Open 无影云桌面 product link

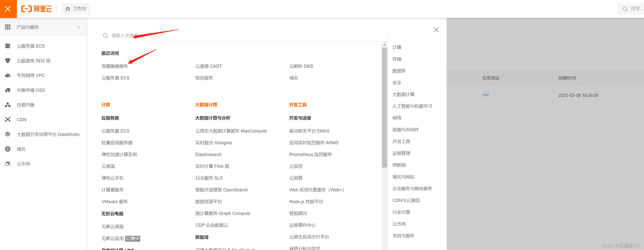112,227
